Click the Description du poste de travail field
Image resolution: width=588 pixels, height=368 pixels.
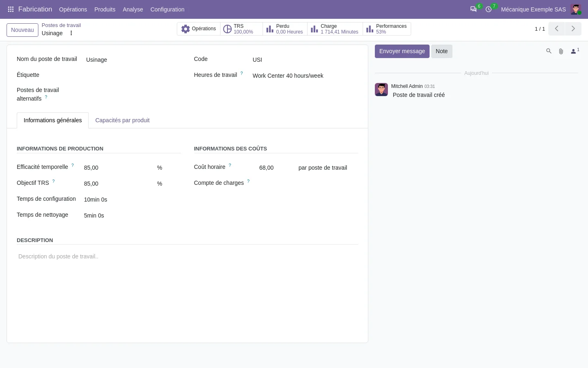click(187, 256)
